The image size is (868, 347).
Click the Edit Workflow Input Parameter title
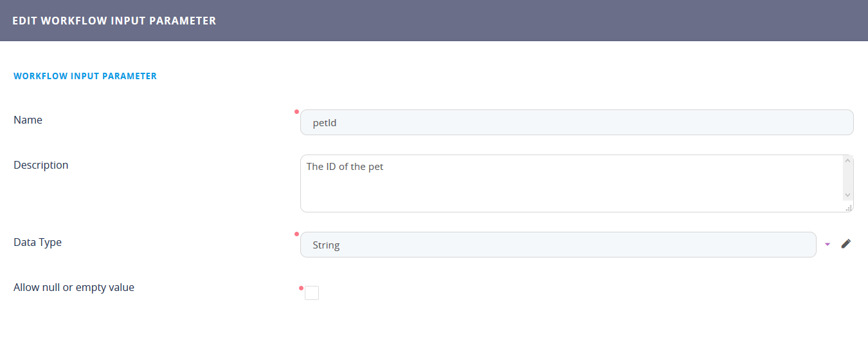(x=114, y=21)
